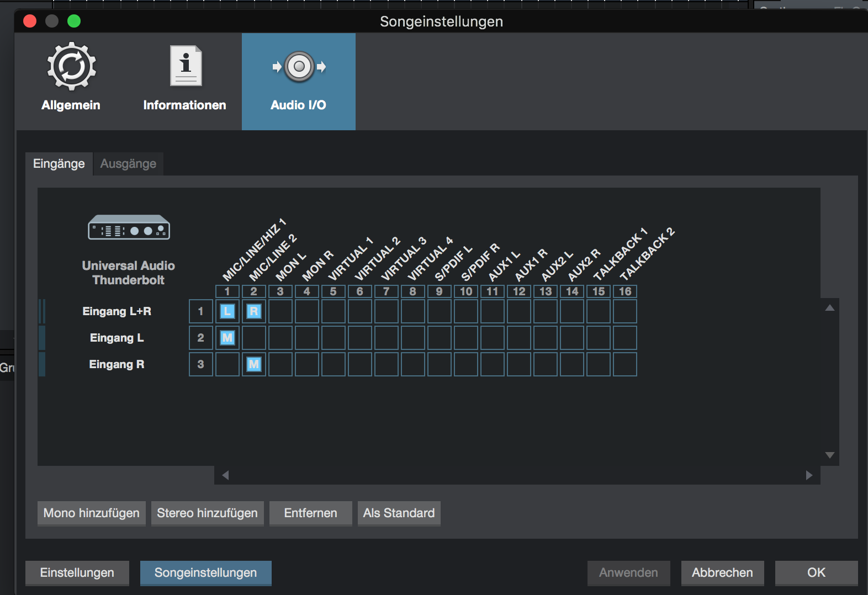
Task: Click the Stereo hinzufügen button
Action: [208, 513]
